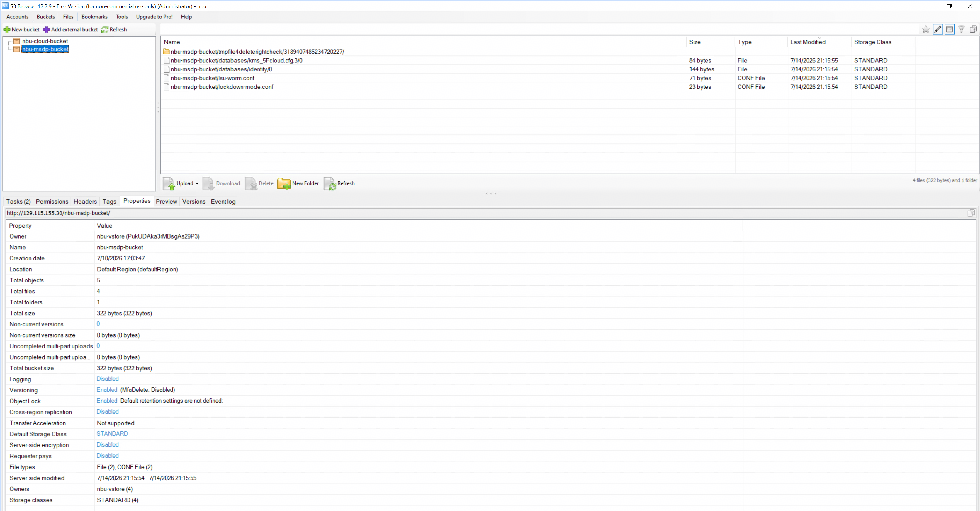
Task: Click the Add external bucket button
Action: tap(70, 30)
